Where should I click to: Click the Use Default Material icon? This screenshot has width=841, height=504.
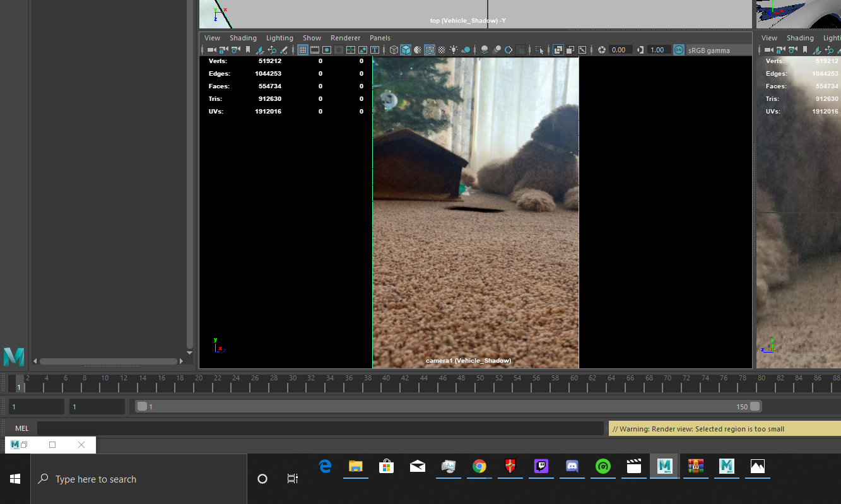click(418, 50)
